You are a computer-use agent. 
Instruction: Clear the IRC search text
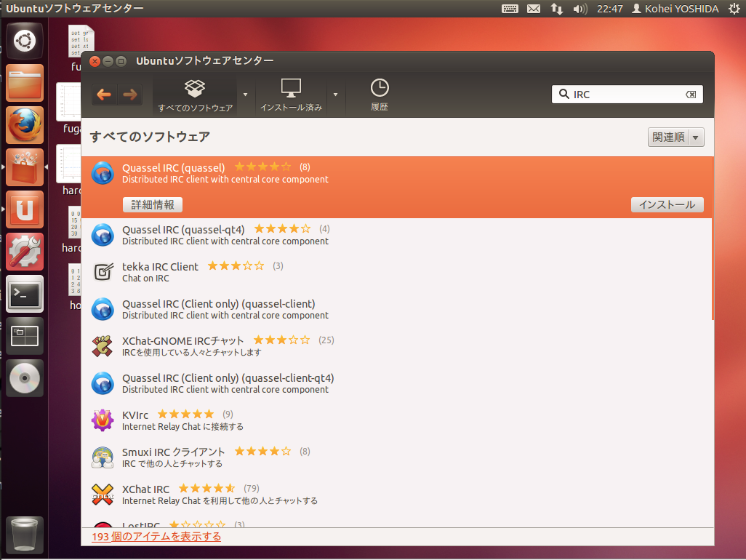pyautogui.click(x=691, y=95)
